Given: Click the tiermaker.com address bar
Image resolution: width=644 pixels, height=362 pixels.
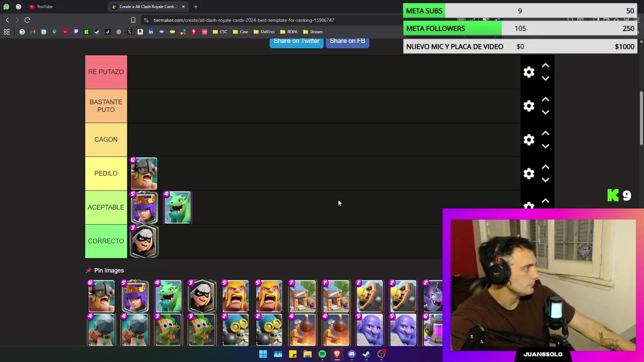Looking at the screenshot, I should click(244, 20).
